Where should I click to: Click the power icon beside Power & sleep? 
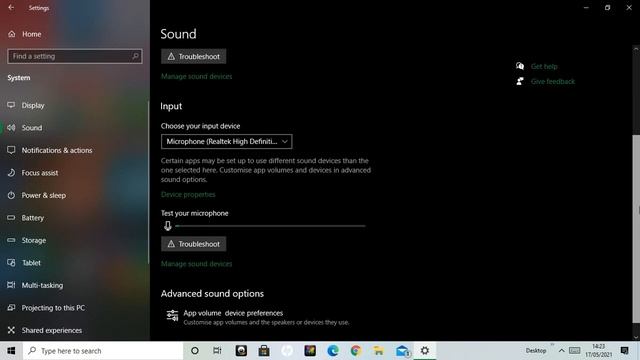(x=11, y=195)
